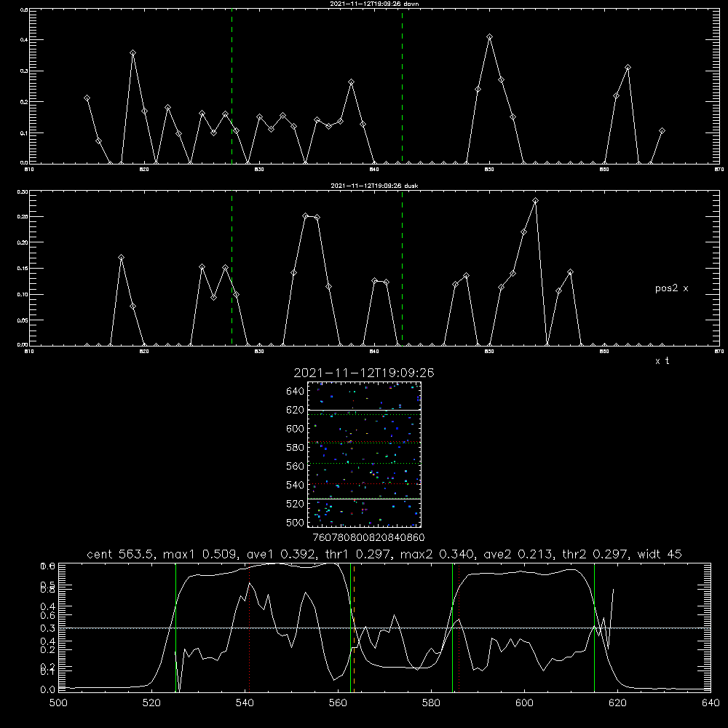This screenshot has width=728, height=728.
Task: Click the 'ave2 0.213' value in stats line
Action: (518, 554)
